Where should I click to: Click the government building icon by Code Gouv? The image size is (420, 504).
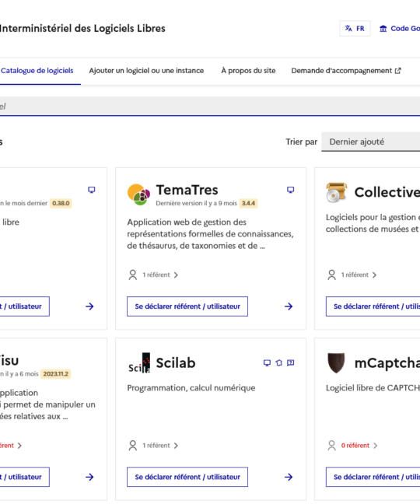(x=383, y=29)
